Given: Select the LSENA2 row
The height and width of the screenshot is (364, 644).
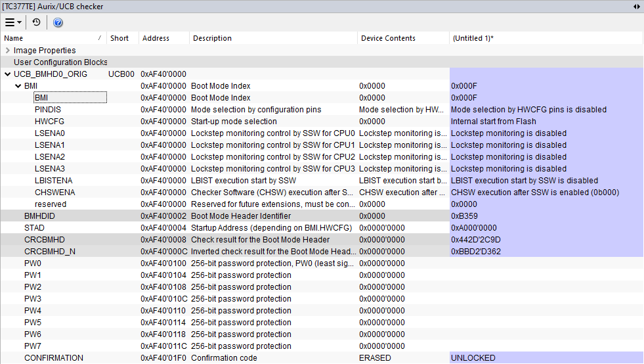Looking at the screenshot, I should point(322,157).
